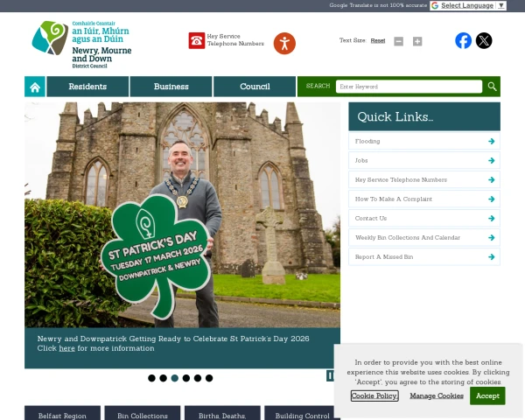The image size is (525, 420).
Task: Go to the second slide dot
Action: (x=163, y=378)
